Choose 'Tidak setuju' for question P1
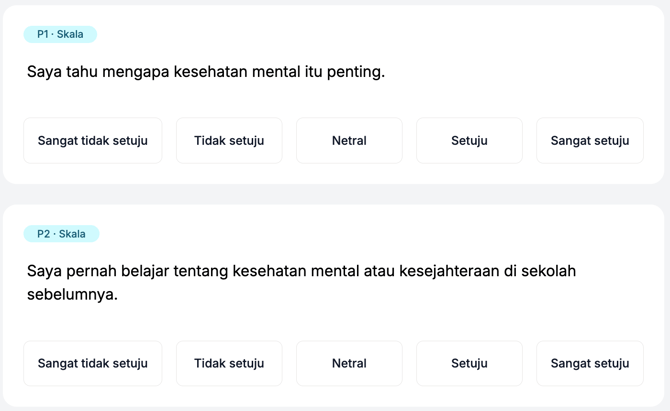The height and width of the screenshot is (411, 670). click(x=229, y=141)
